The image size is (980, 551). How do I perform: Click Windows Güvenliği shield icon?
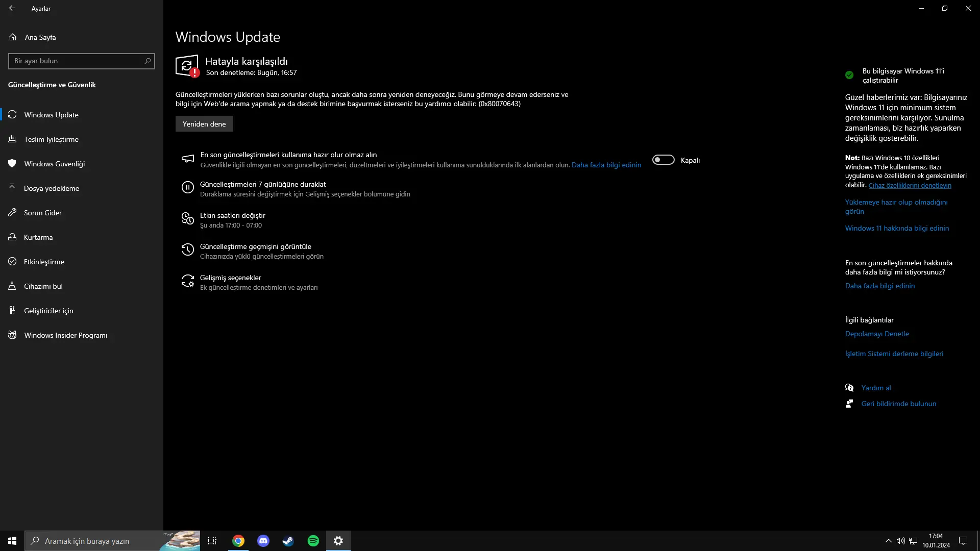(x=12, y=163)
